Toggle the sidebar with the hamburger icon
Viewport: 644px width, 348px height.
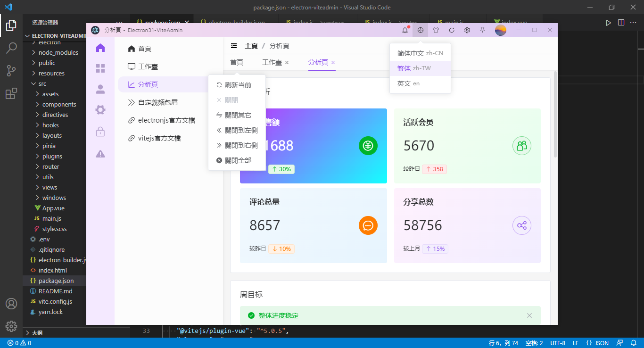(234, 46)
